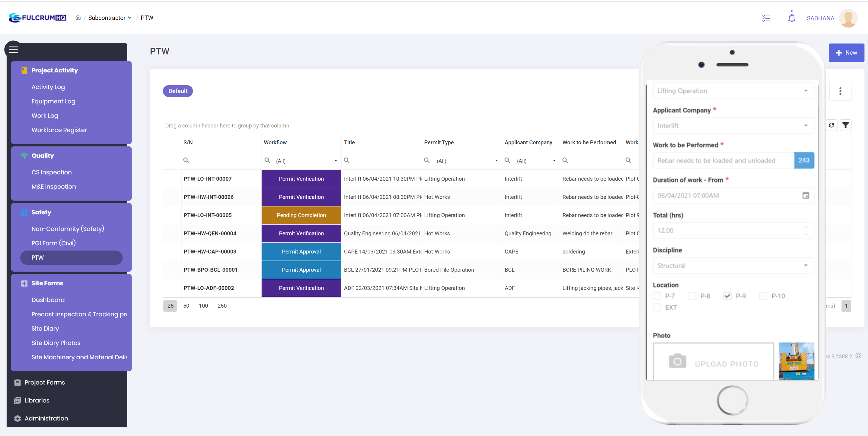Open the Workflow column filter dropdown
Viewport: 868px width, 436px height.
pyautogui.click(x=335, y=161)
